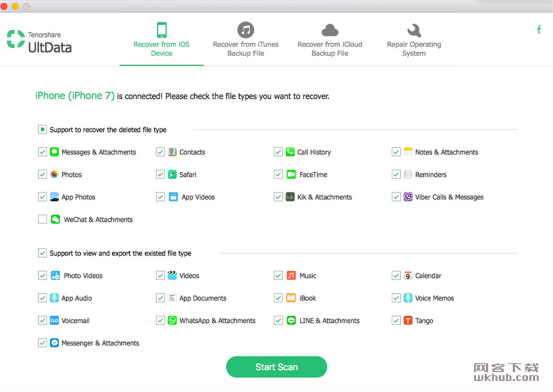This screenshot has height=392, width=553.
Task: Click the App Photos icon
Action: [x=54, y=197]
